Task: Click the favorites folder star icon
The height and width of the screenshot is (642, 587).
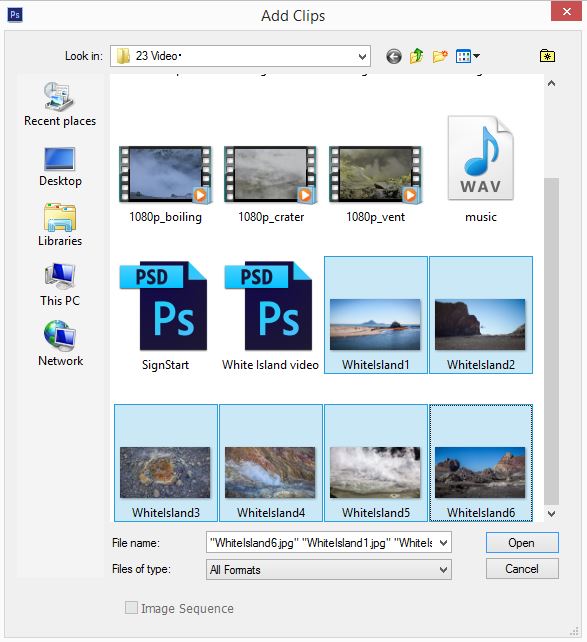Action: click(x=547, y=56)
